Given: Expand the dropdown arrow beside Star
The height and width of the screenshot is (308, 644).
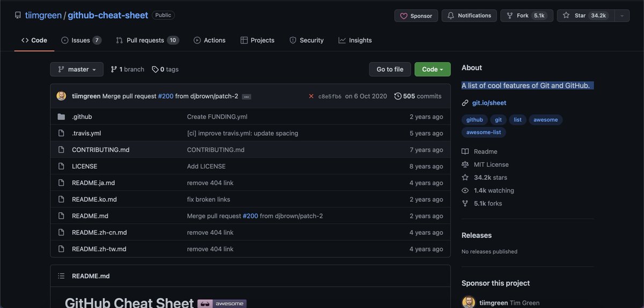Looking at the screenshot, I should (622, 16).
